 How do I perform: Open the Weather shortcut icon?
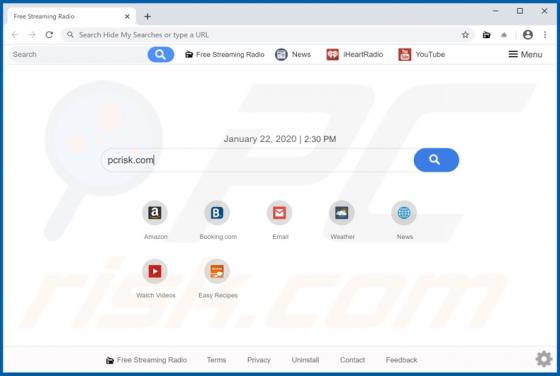point(342,213)
